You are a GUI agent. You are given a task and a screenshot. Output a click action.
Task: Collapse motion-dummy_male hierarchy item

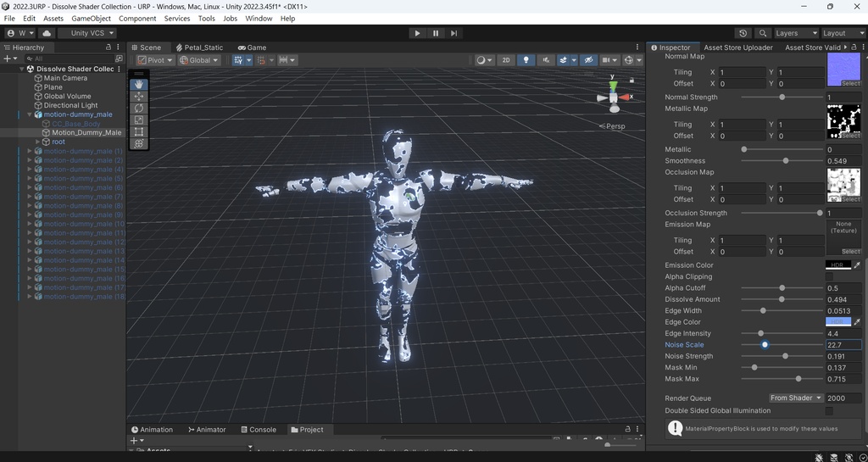[30, 114]
